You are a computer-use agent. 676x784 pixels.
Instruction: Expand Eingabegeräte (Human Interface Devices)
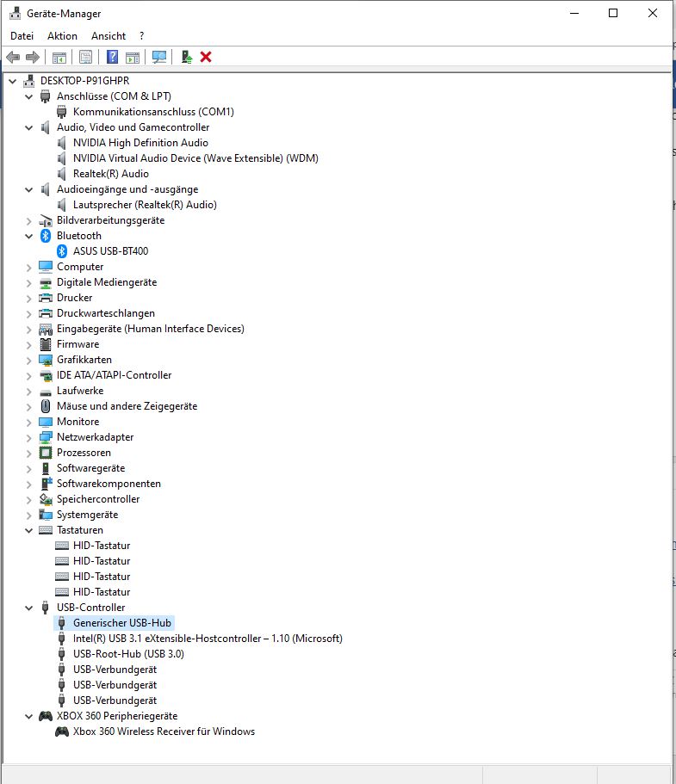29,329
